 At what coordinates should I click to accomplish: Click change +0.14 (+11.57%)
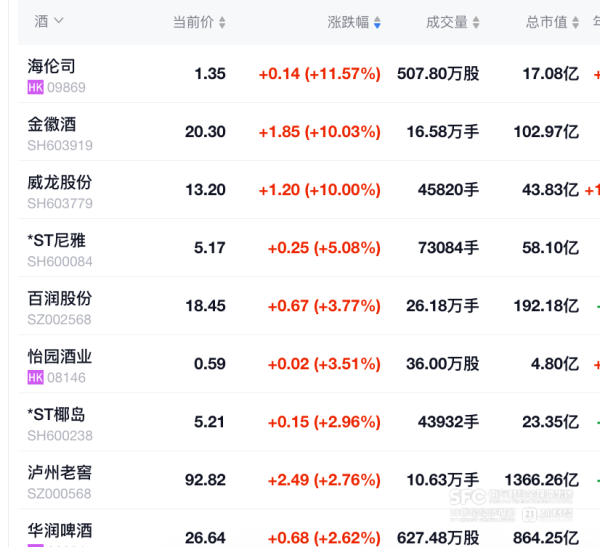pos(320,74)
